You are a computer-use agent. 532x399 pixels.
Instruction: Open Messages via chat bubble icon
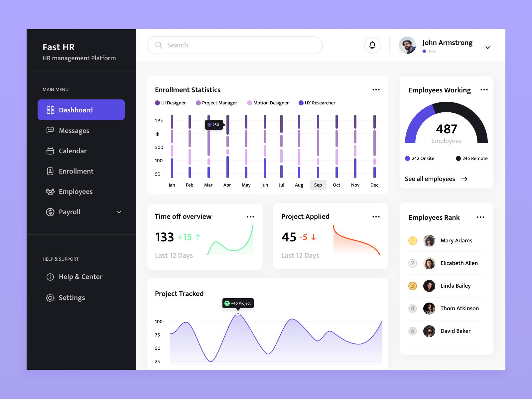(50, 130)
